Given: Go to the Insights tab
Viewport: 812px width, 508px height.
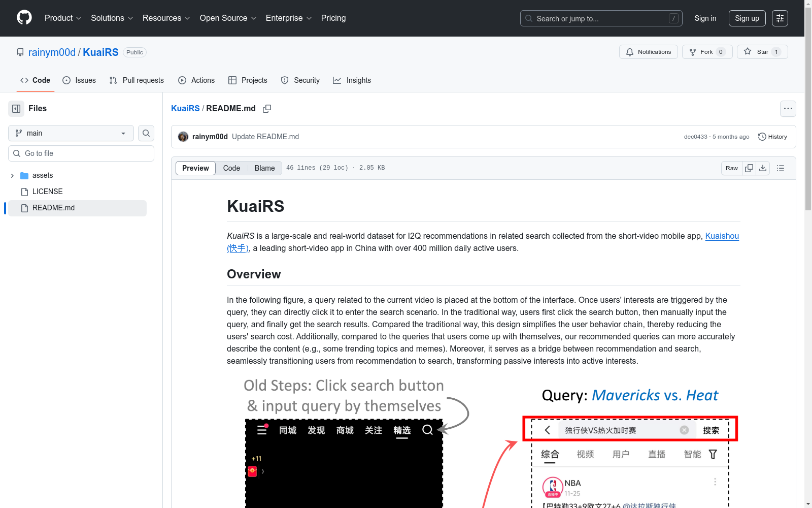Looking at the screenshot, I should (352, 80).
